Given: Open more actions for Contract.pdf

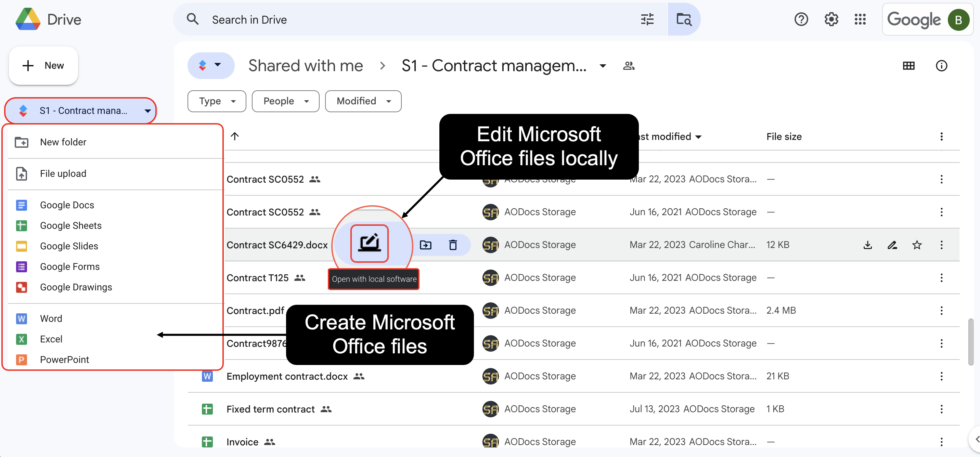Looking at the screenshot, I should coord(942,311).
